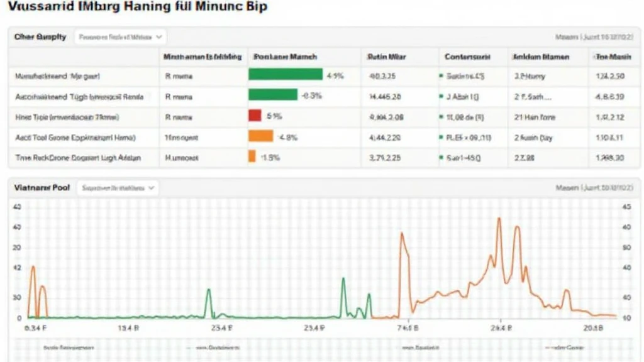The height and width of the screenshot is (362, 644).
Task: Open the dropdown beside Vlatnarer Pool
Action: (118, 188)
